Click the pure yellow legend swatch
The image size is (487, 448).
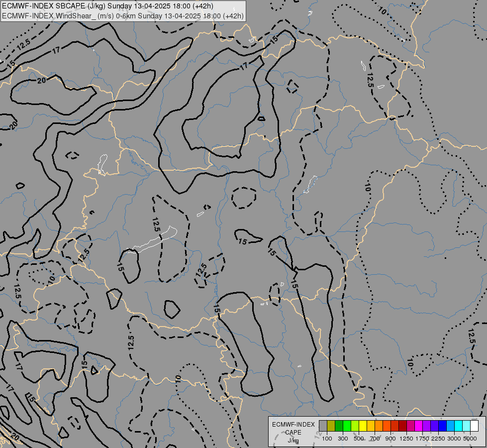pyautogui.click(x=363, y=426)
